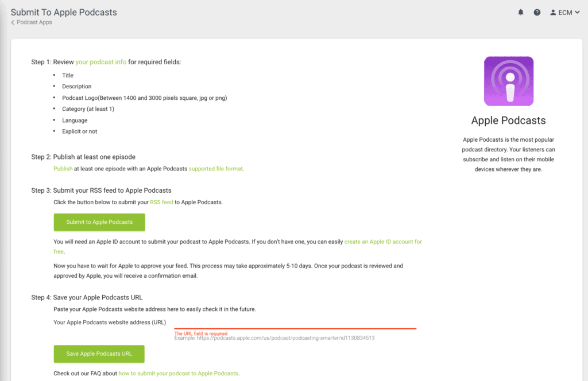588x381 pixels.
Task: Click the 'Category (at least 1)' item
Action: pos(88,109)
